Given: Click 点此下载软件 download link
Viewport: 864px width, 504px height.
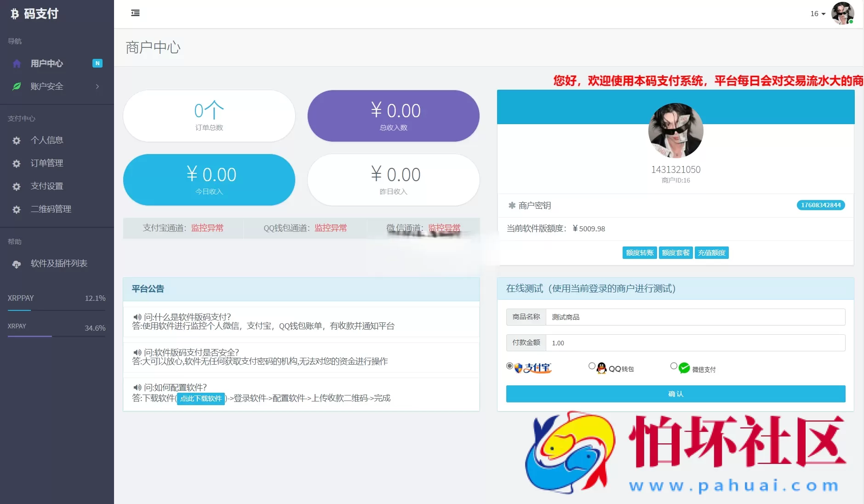Looking at the screenshot, I should [200, 399].
